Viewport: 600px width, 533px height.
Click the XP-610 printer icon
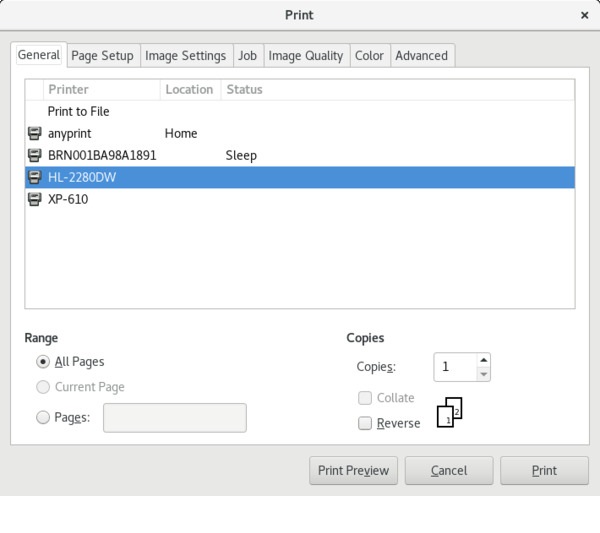pyautogui.click(x=35, y=199)
